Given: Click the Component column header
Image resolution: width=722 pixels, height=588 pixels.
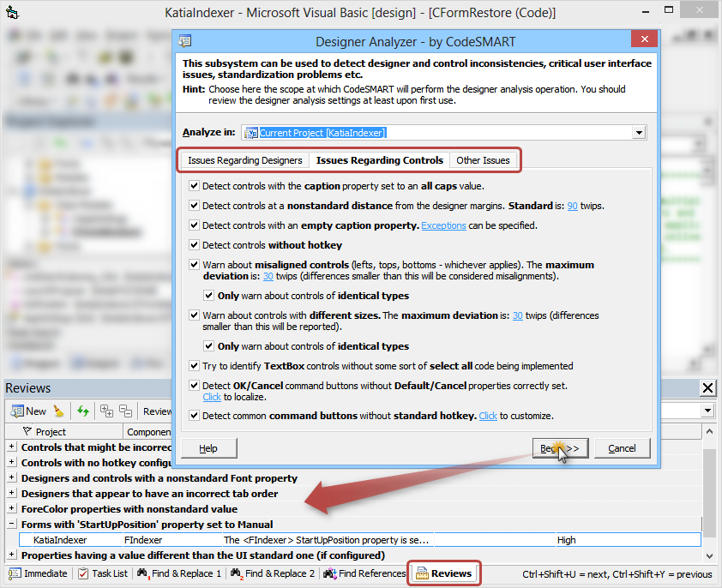Looking at the screenshot, I should tap(148, 431).
